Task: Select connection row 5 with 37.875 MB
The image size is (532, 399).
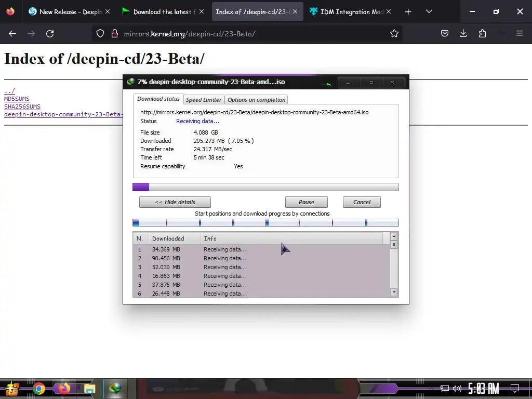Action: (x=261, y=285)
